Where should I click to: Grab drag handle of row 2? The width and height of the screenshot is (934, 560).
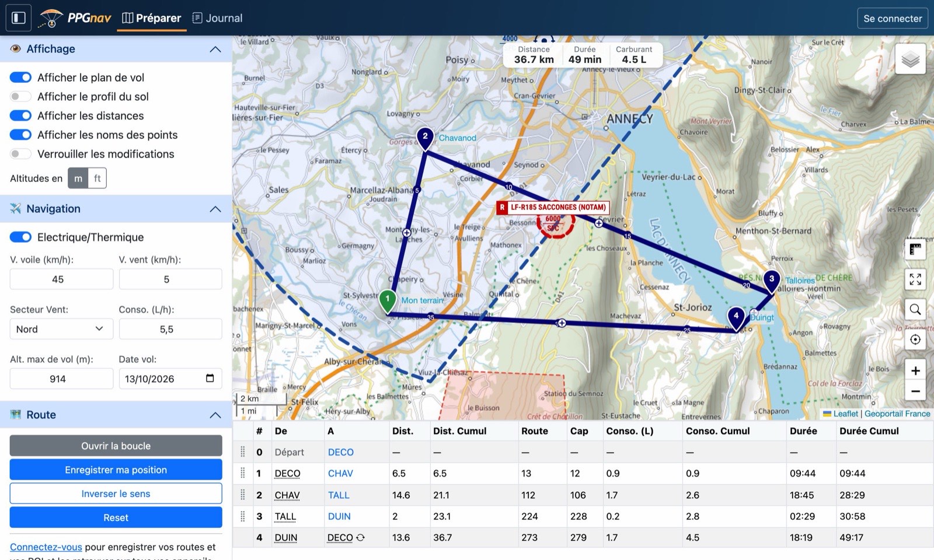point(243,495)
